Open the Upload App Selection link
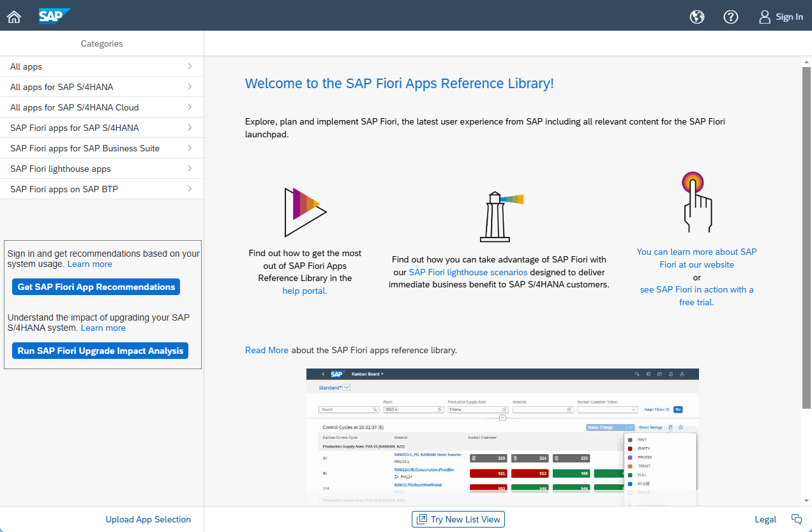 click(x=148, y=519)
